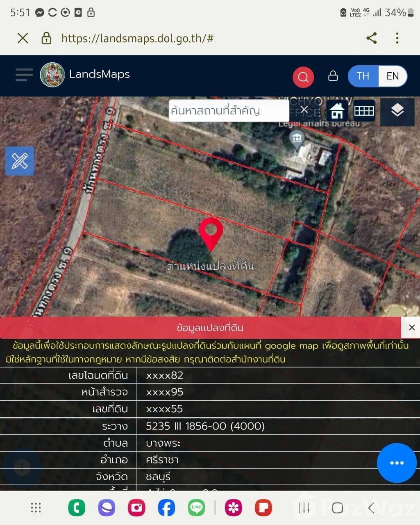Open the grid table icon
The height and width of the screenshot is (525, 420).
(363, 111)
